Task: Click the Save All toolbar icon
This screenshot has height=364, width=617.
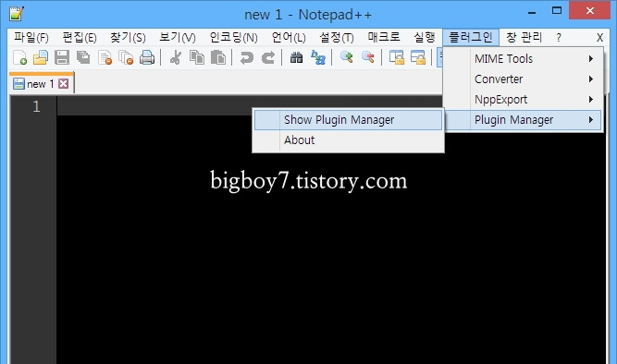Action: tap(83, 57)
